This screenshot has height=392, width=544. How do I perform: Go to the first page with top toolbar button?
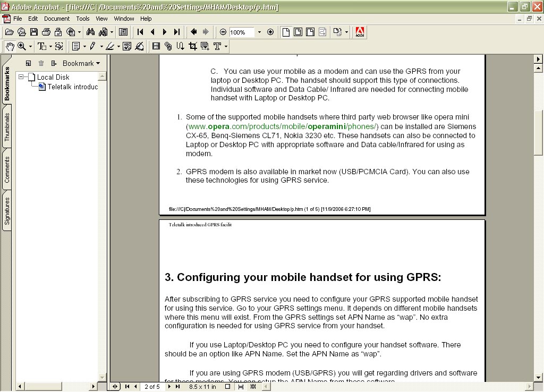click(x=140, y=32)
